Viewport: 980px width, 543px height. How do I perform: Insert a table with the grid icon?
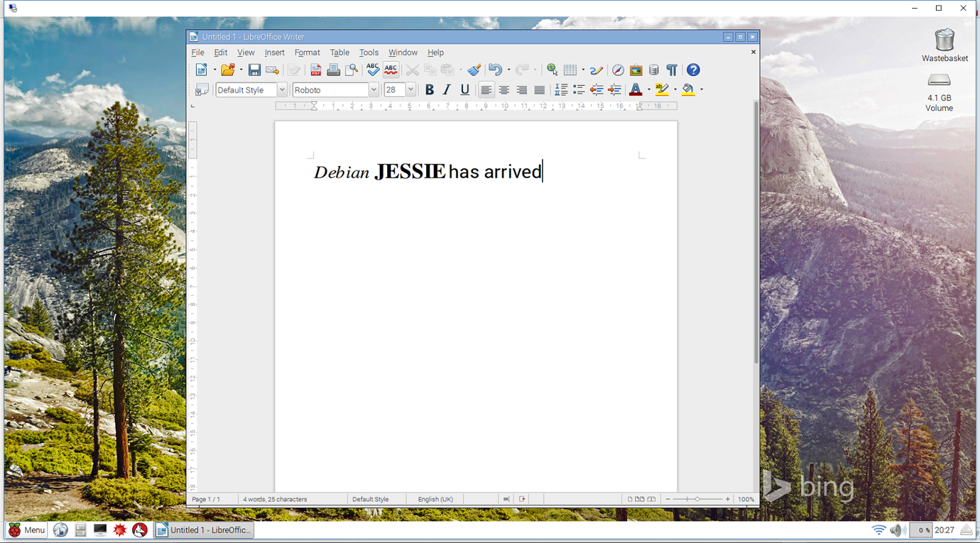(x=570, y=70)
